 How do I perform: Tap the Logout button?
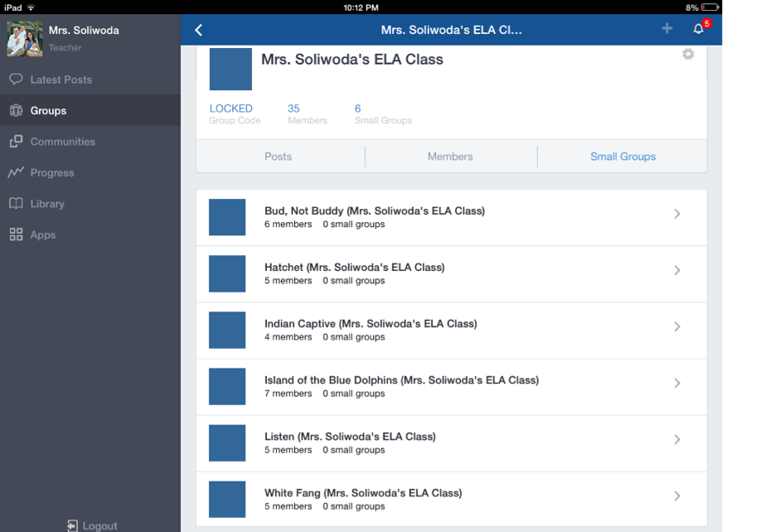tap(92, 525)
